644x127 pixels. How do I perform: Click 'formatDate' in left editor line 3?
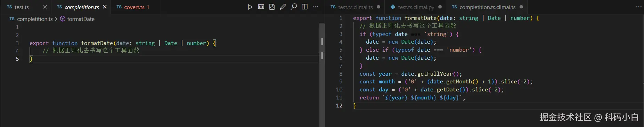click(97, 43)
